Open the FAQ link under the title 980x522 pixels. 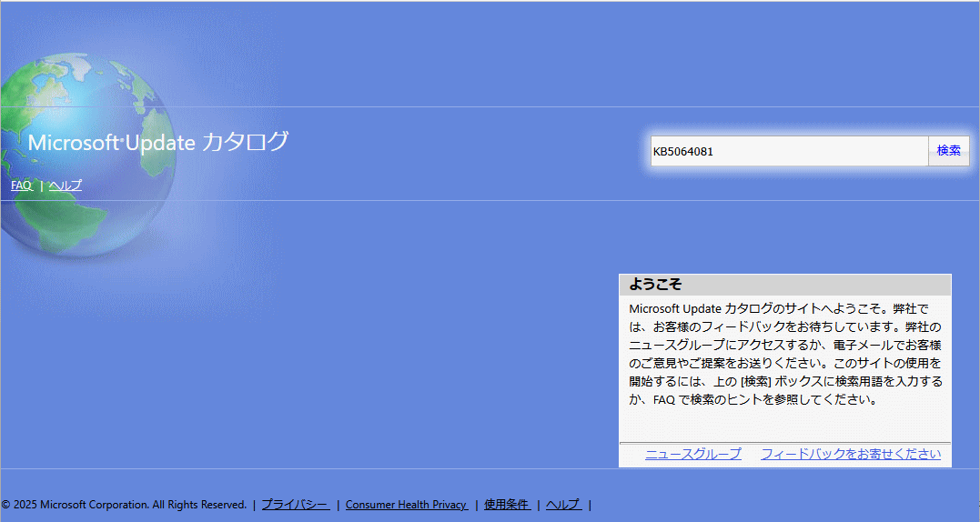[21, 186]
